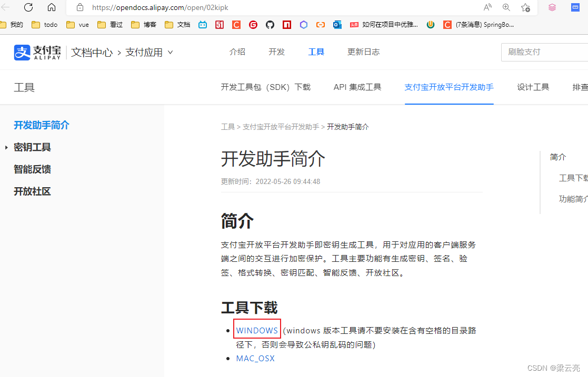
Task: Click the first red C bookmark icon
Action: (236, 25)
